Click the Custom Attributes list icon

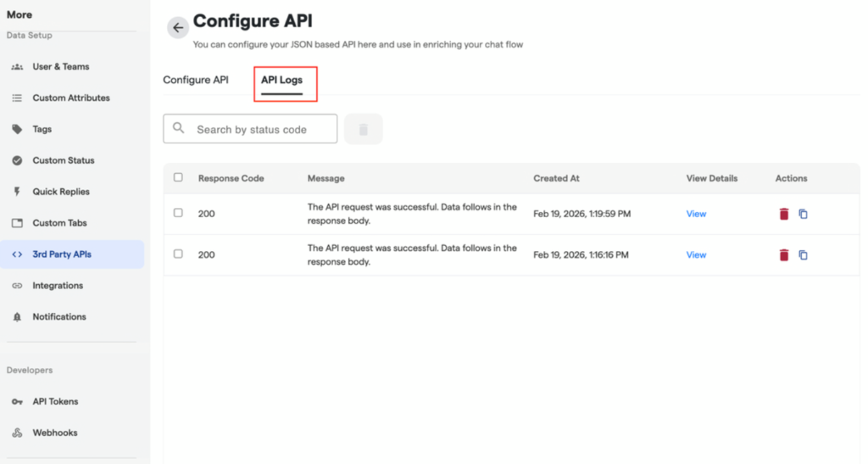[17, 98]
